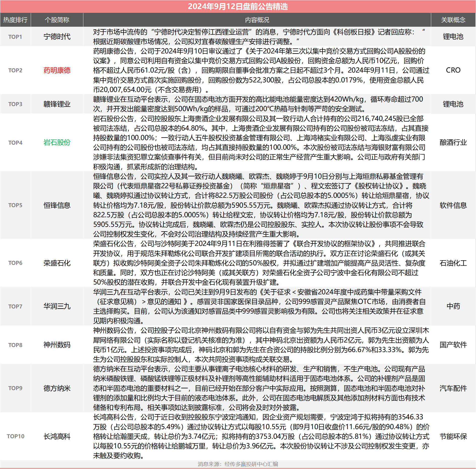Click the 石油化工 concept tag
476x469 pixels.
[x=453, y=263]
